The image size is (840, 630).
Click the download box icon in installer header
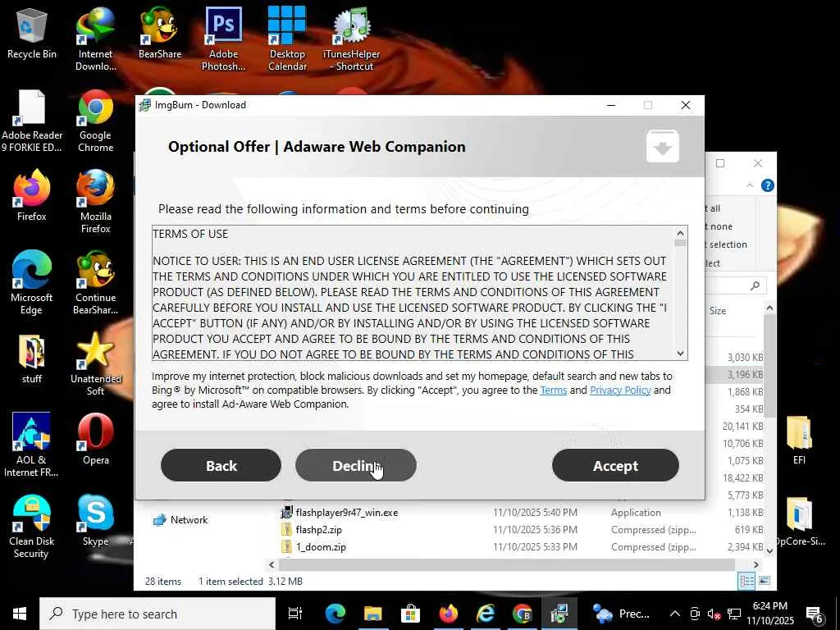(663, 146)
